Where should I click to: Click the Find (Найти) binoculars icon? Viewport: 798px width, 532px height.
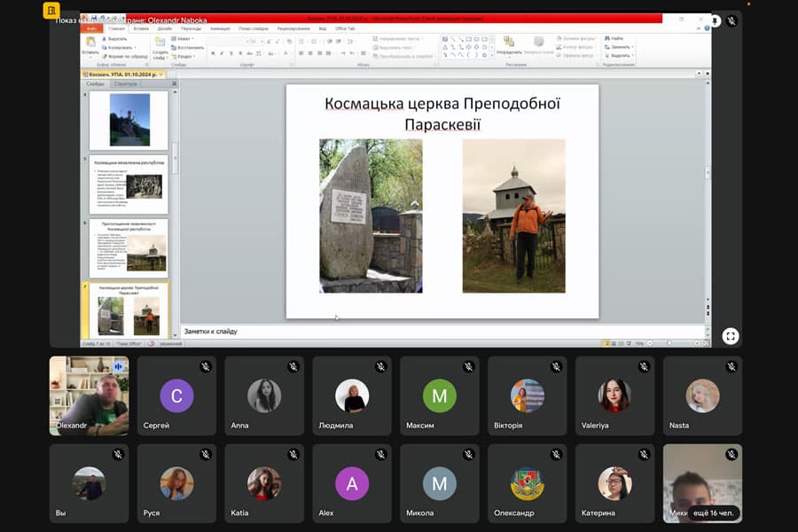(x=609, y=39)
